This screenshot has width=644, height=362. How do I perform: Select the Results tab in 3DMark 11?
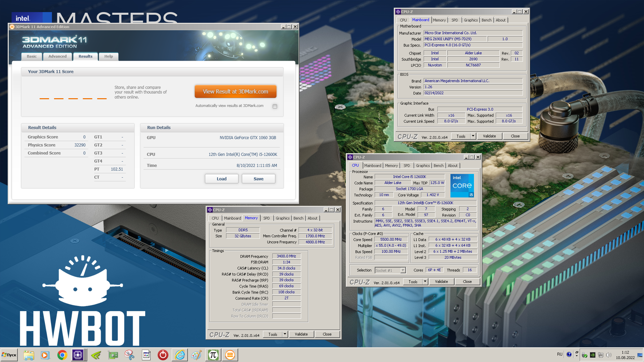pyautogui.click(x=86, y=56)
